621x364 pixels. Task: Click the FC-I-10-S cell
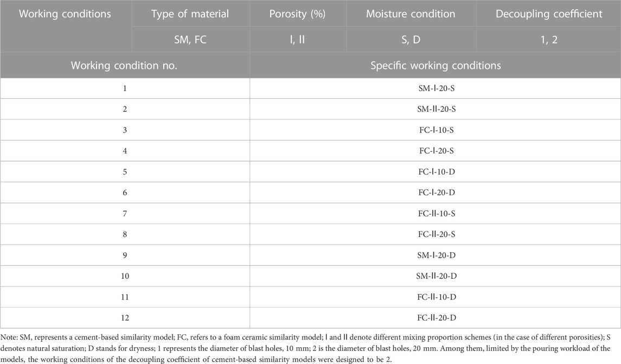(437, 130)
